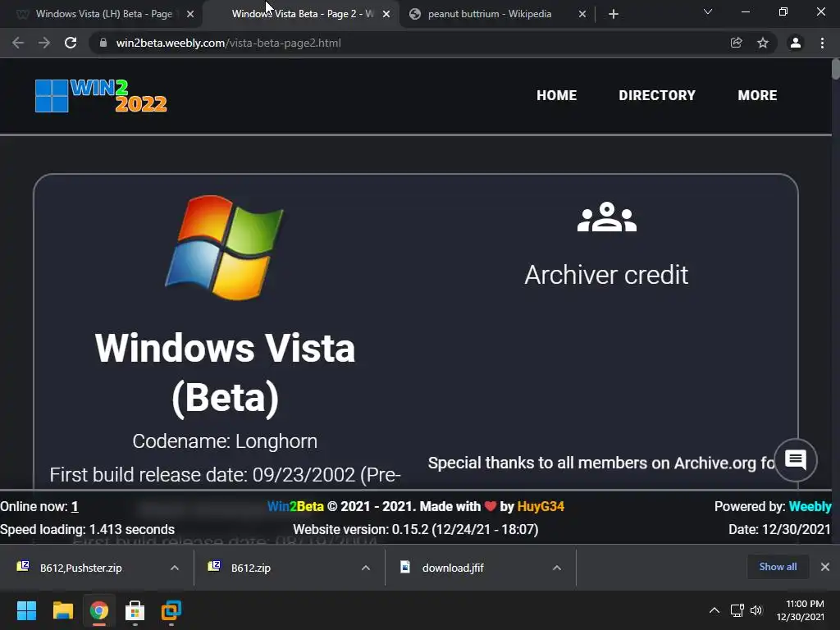Screen dimensions: 840x630
Task: Close the peanut buttrium Wikipedia tab
Action: (582, 14)
